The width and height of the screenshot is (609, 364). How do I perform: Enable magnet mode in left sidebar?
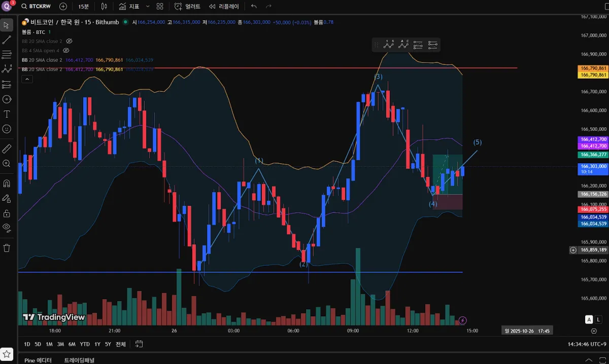coord(7,183)
